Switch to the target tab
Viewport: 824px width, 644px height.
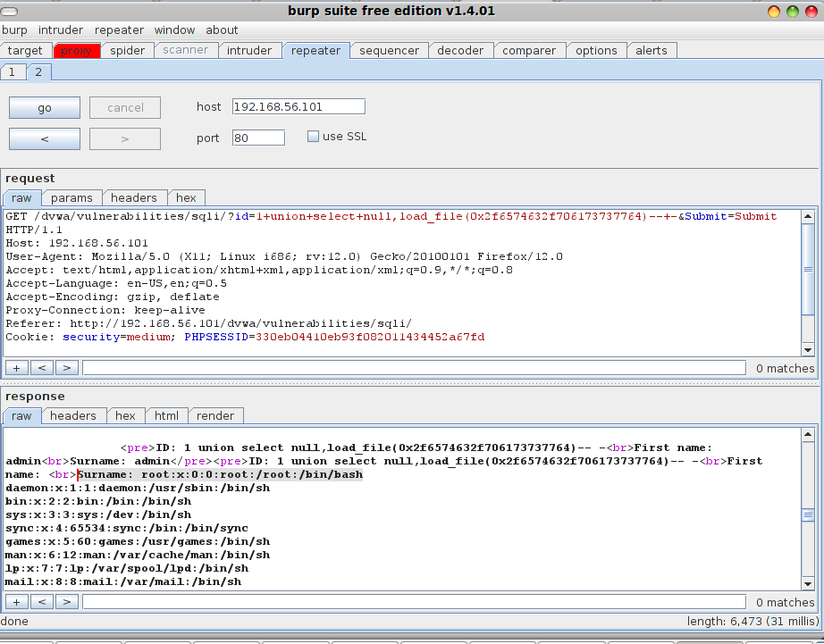[x=25, y=50]
